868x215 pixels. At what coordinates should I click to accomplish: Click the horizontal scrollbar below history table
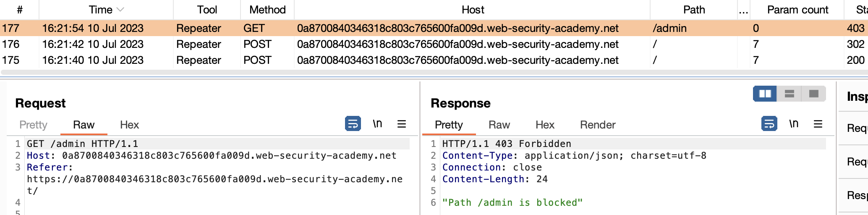tap(420, 73)
